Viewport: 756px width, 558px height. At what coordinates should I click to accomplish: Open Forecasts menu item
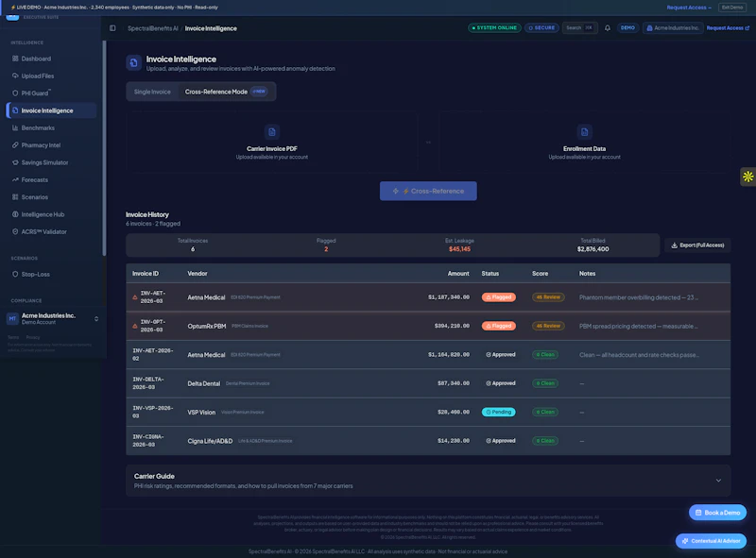click(x=51, y=179)
